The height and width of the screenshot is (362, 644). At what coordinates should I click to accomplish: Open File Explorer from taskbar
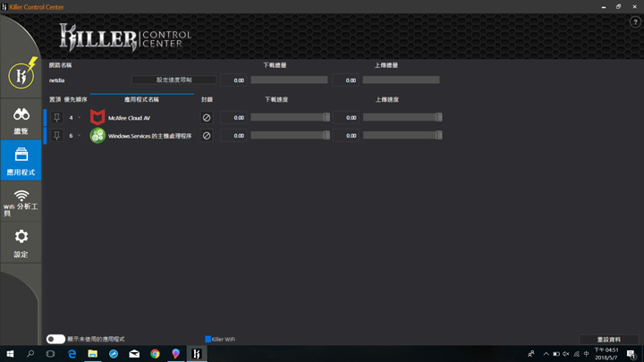point(92,353)
